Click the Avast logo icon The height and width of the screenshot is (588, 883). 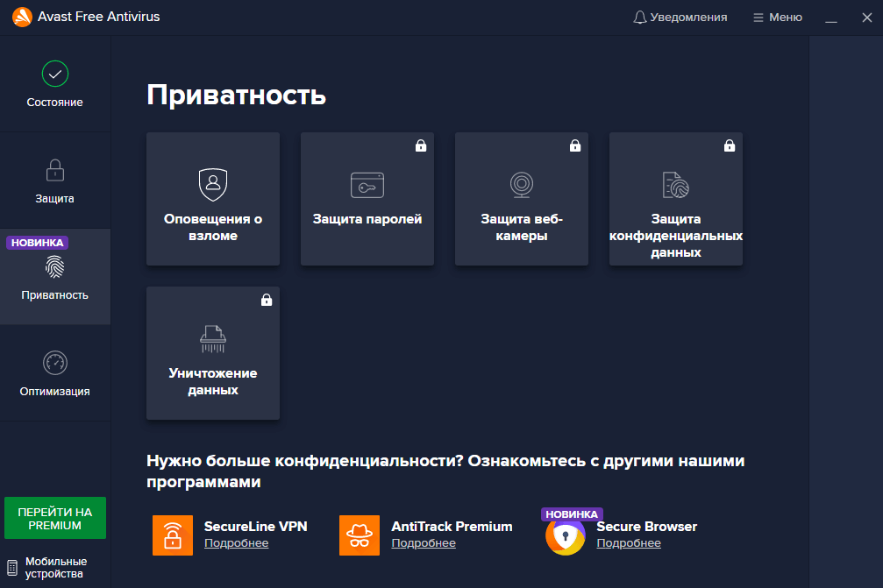tap(22, 17)
